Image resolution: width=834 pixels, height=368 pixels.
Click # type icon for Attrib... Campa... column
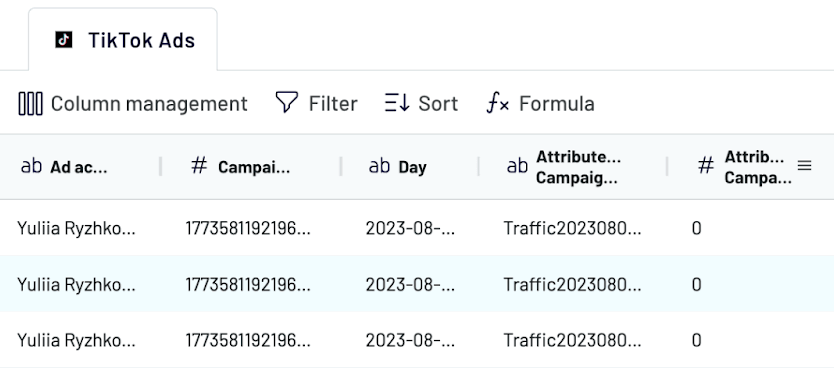click(x=706, y=166)
